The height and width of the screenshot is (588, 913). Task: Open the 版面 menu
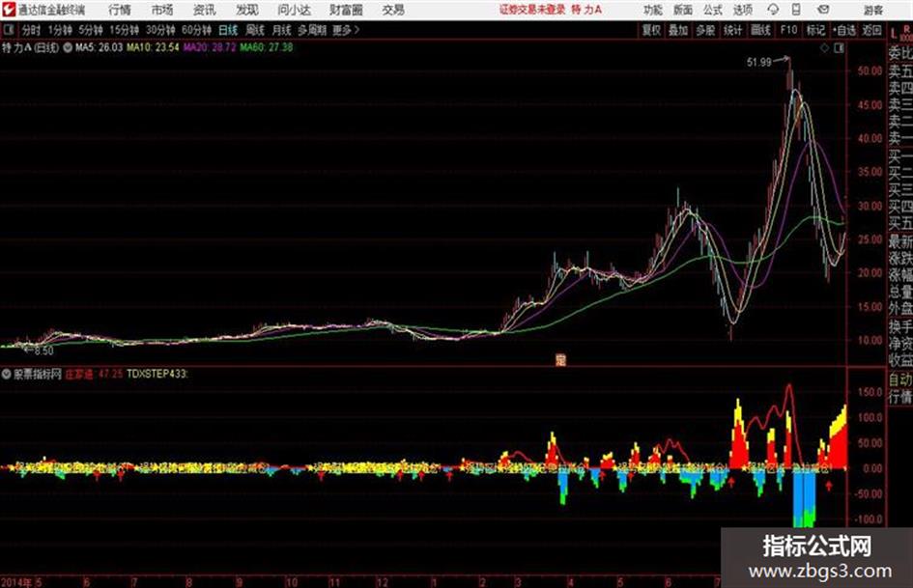683,10
